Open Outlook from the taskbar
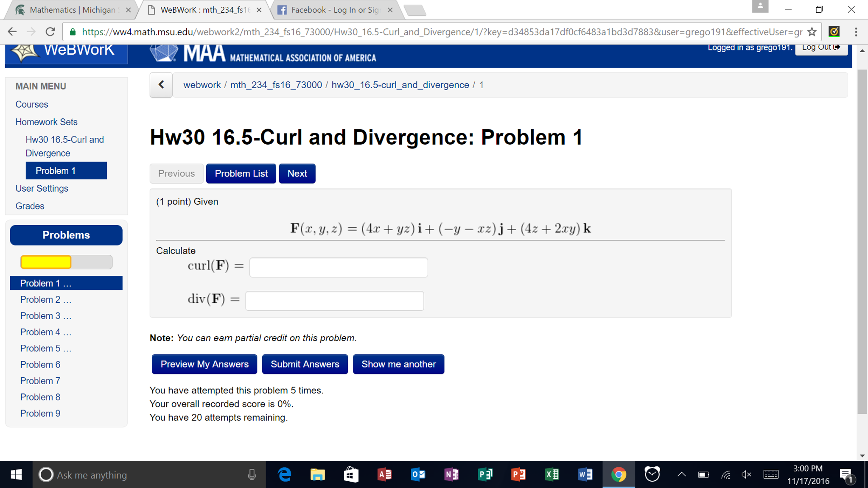The width and height of the screenshot is (868, 488). click(418, 474)
